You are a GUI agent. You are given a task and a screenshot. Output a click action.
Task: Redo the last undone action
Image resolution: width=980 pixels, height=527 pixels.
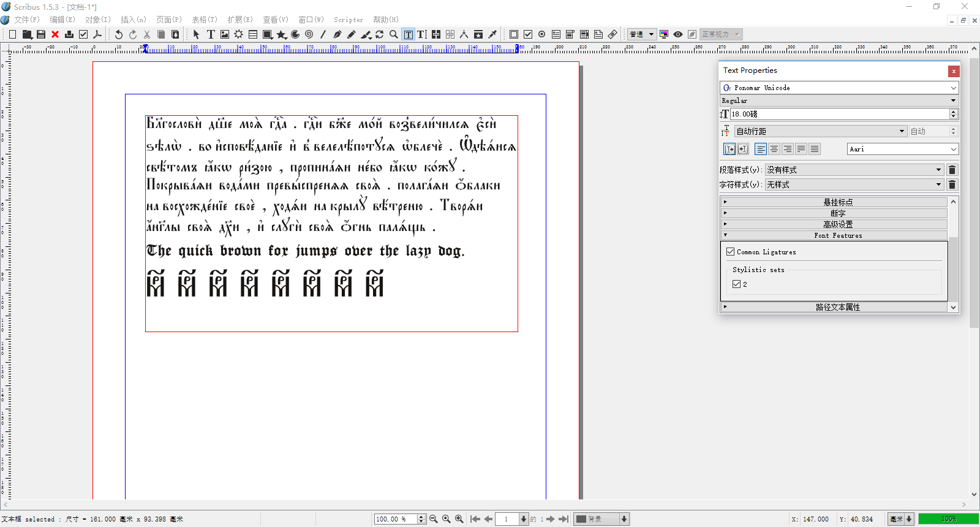coord(133,34)
